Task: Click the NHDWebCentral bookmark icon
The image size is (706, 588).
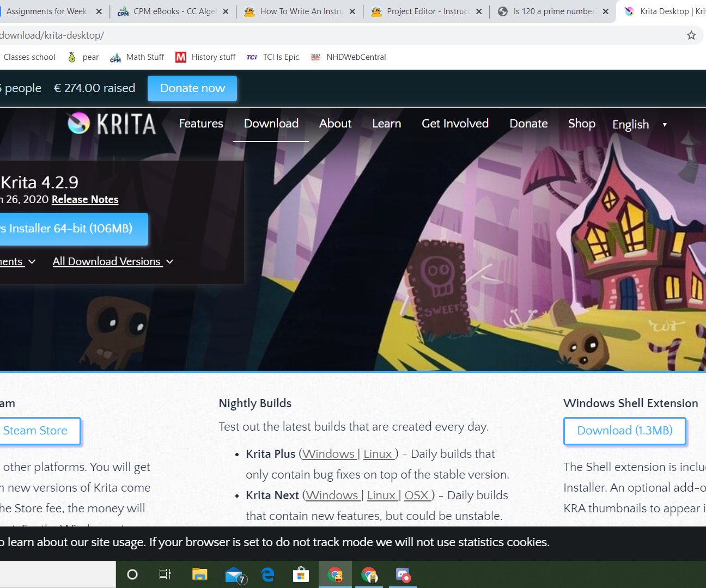Action: (315, 57)
